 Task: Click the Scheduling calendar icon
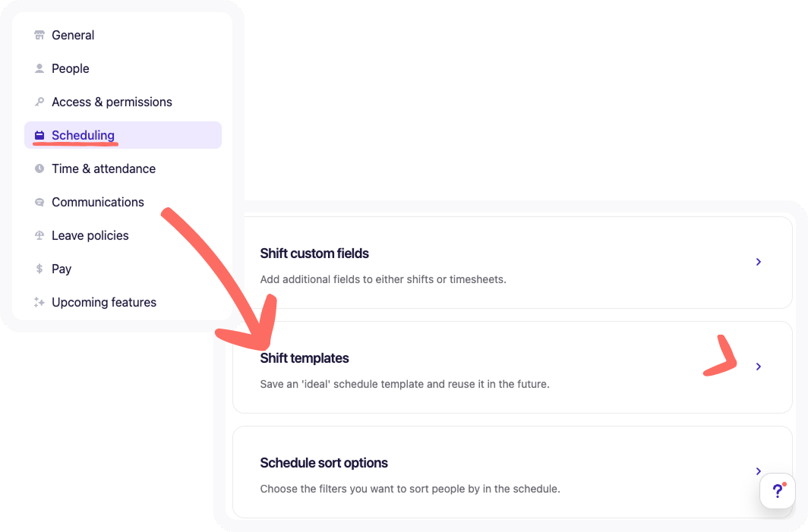[x=39, y=136]
